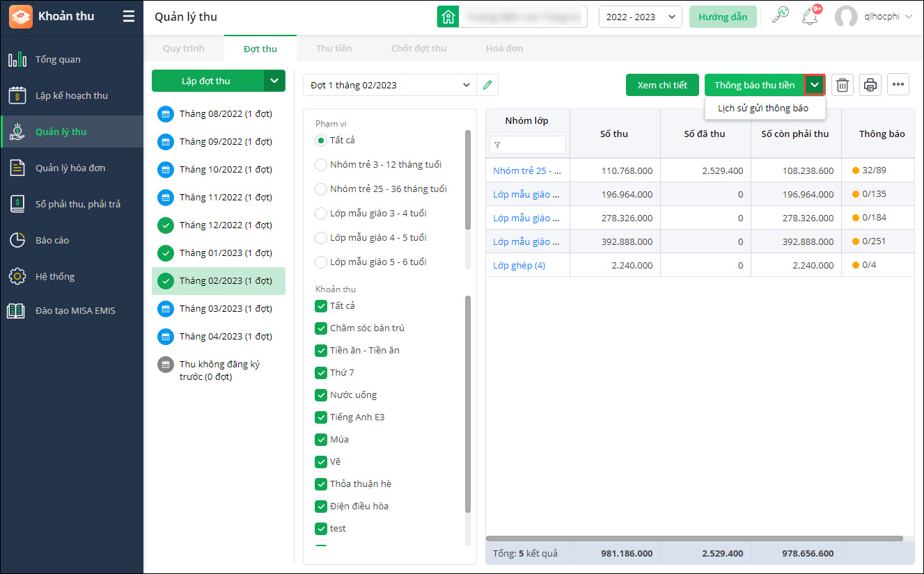This screenshot has width=924, height=574.
Task: Click the Xem chi tiết button
Action: pyautogui.click(x=662, y=85)
